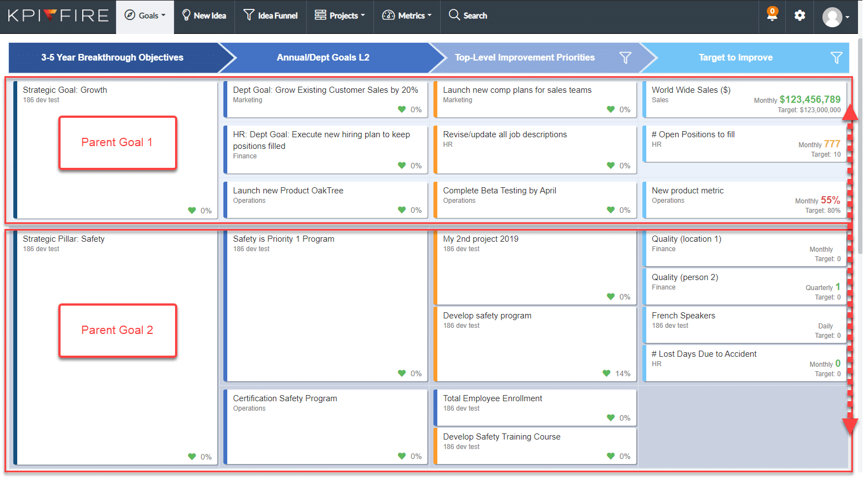This screenshot has width=868, height=484.
Task: Click the 55% new product value
Action: click(x=830, y=200)
